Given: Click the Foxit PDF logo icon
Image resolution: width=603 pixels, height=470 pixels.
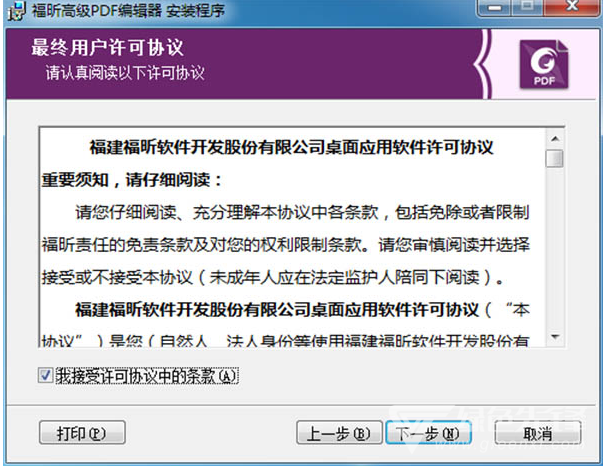Looking at the screenshot, I should click(x=544, y=64).
